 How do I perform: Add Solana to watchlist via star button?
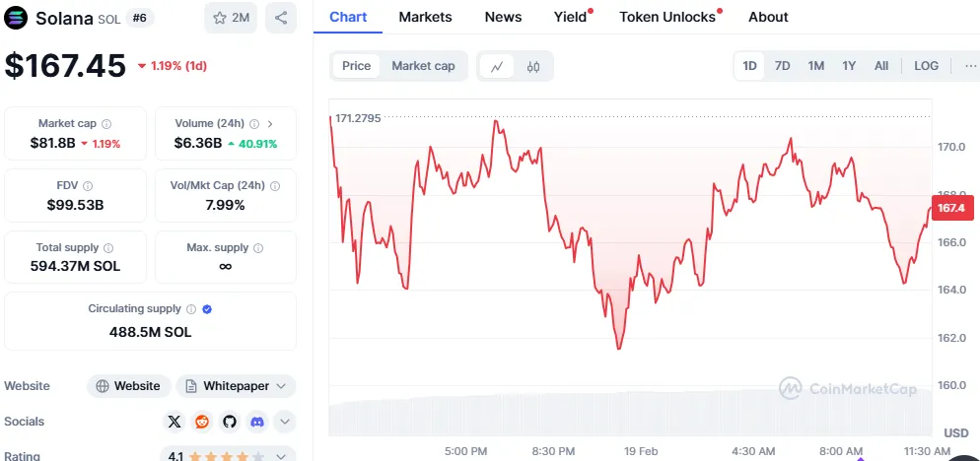click(230, 18)
